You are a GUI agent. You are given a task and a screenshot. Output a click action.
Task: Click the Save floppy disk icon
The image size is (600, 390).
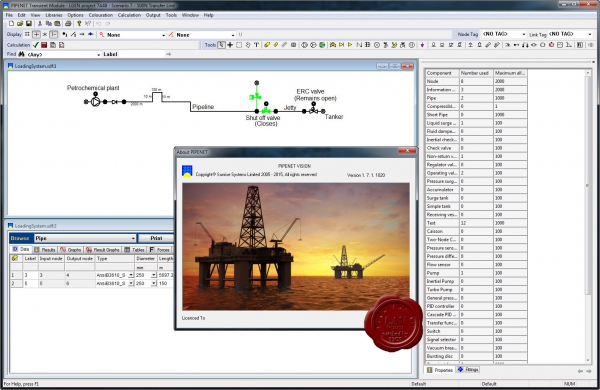tap(29, 24)
